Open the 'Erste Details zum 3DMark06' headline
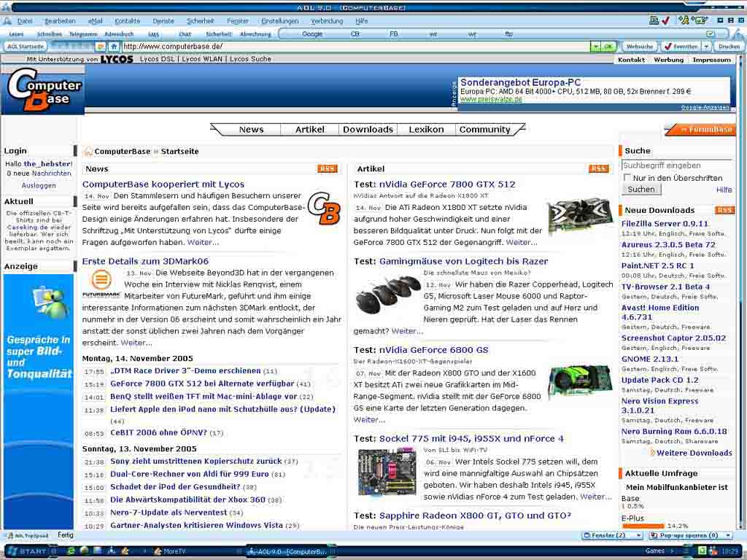This screenshot has height=560, width=747. coord(145,262)
